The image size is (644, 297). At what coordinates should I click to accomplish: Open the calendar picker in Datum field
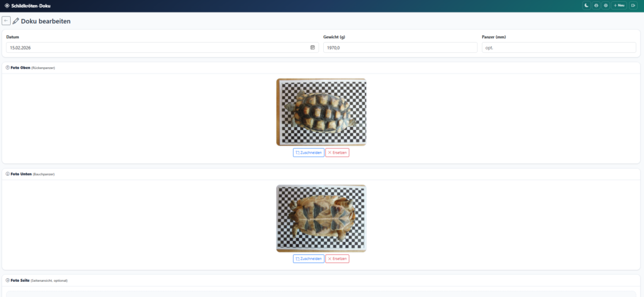(313, 47)
